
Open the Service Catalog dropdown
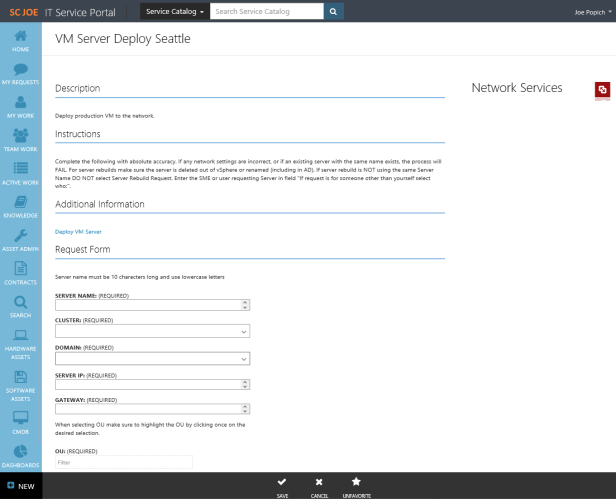(174, 12)
